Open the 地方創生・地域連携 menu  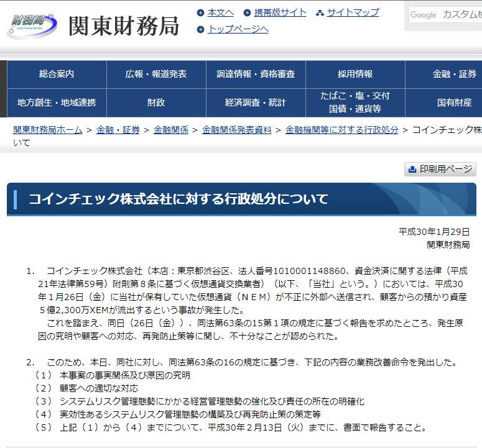(57, 103)
